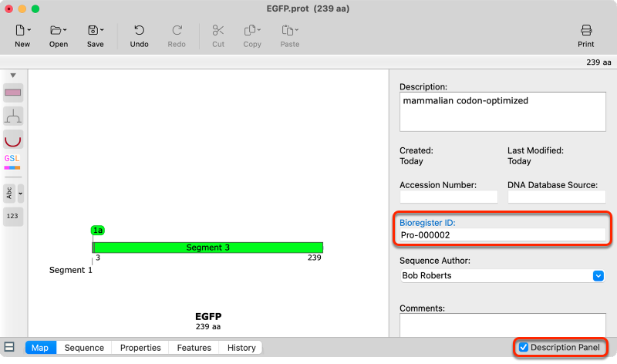Screen dimensions: 617x364
Task: Click the New file icon
Action: 20,30
